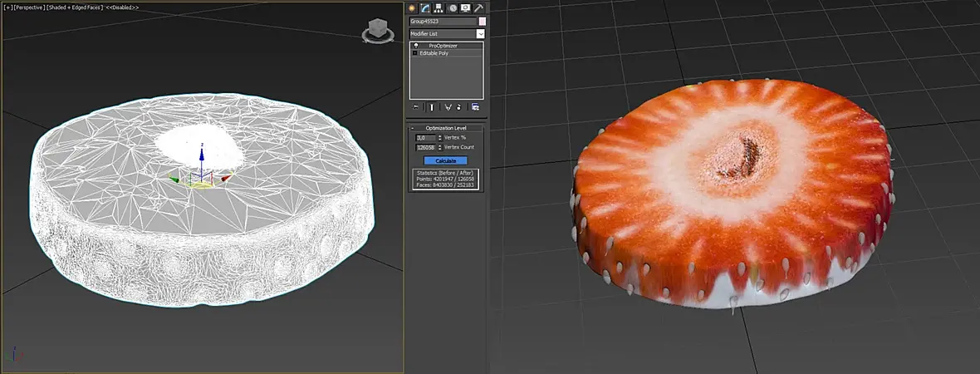Click the [+] viewport menu label

point(7,7)
